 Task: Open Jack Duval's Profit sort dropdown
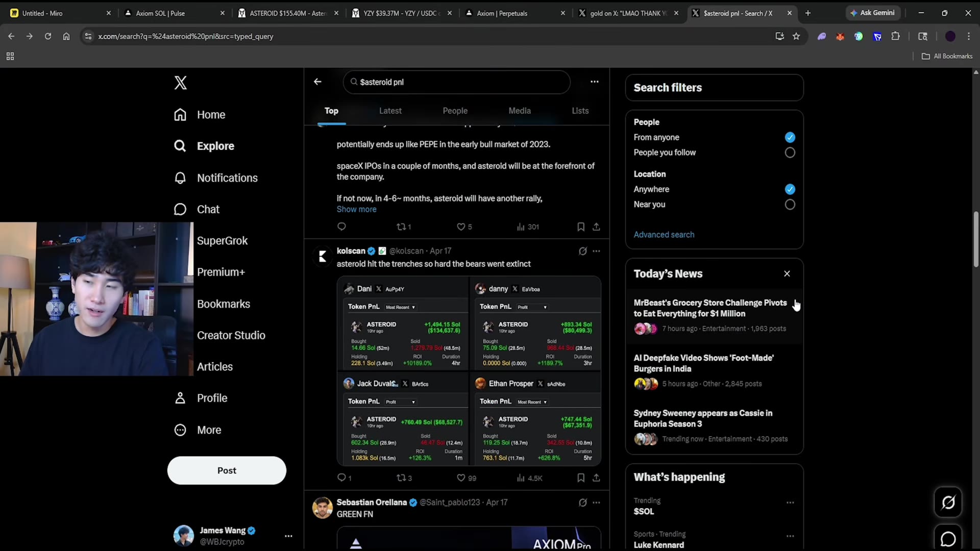pos(400,402)
